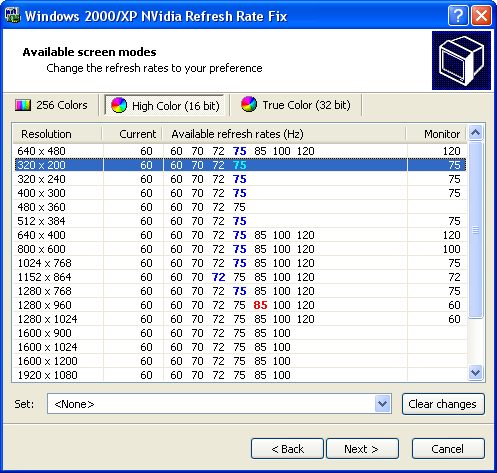Select the 800 x 600 resolution row
497x473 pixels.
click(240, 249)
